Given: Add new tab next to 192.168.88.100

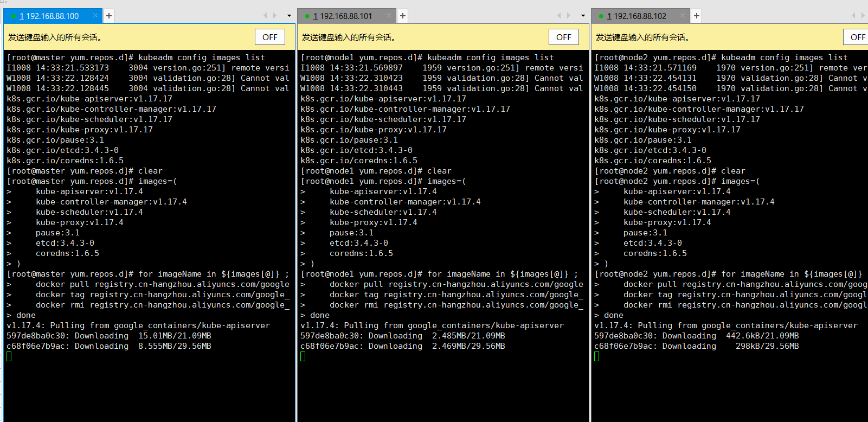Looking at the screenshot, I should (109, 16).
